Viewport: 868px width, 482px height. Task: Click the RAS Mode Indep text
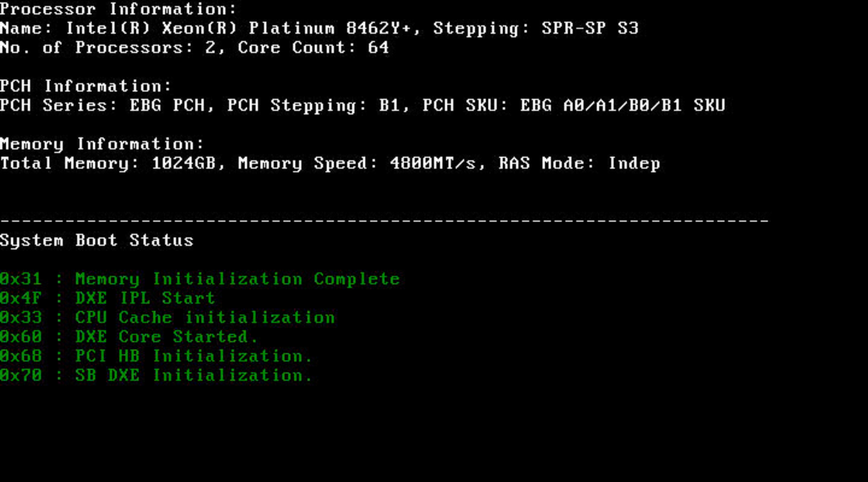point(579,163)
